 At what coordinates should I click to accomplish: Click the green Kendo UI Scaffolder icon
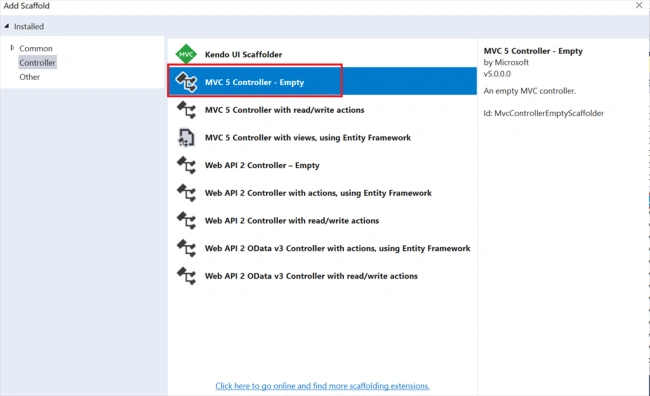click(186, 54)
